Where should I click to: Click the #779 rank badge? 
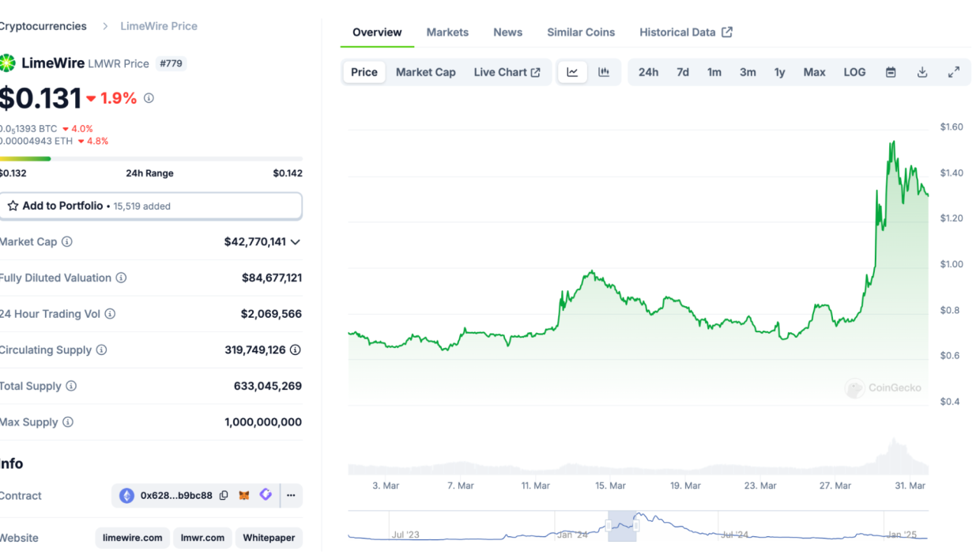tap(171, 63)
